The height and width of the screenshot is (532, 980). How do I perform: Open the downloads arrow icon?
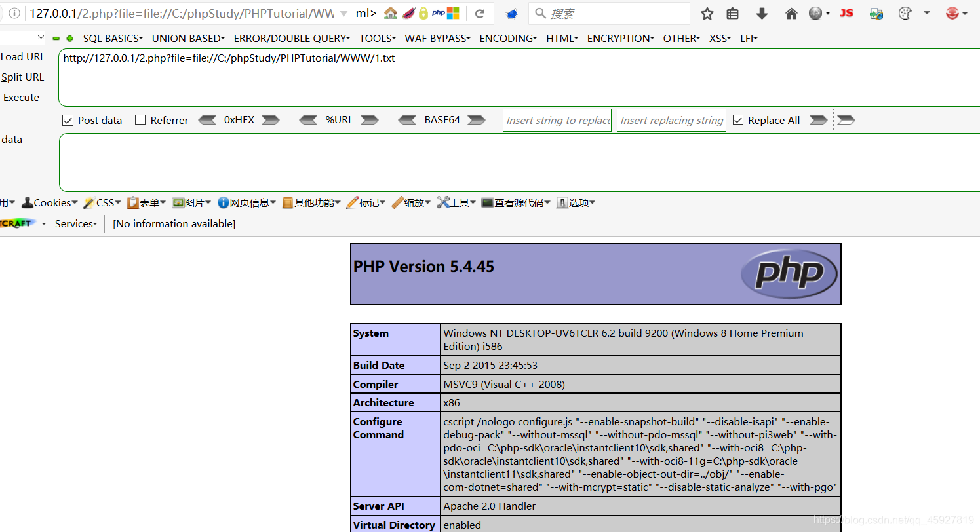click(762, 13)
